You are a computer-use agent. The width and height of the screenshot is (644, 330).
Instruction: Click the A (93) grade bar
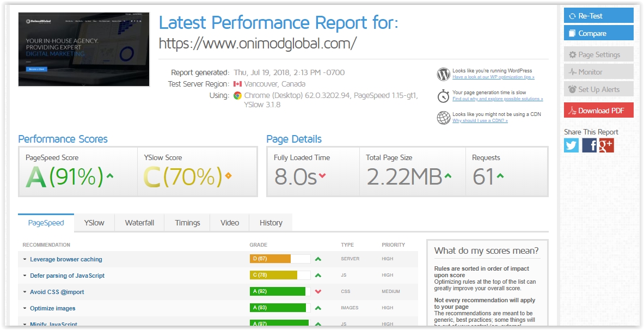tap(280, 308)
